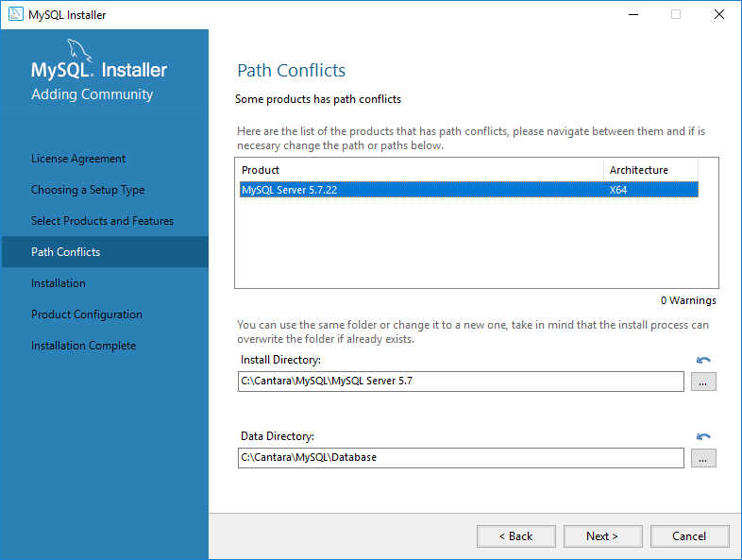
Task: Select the Path Conflicts step
Action: [x=66, y=252]
